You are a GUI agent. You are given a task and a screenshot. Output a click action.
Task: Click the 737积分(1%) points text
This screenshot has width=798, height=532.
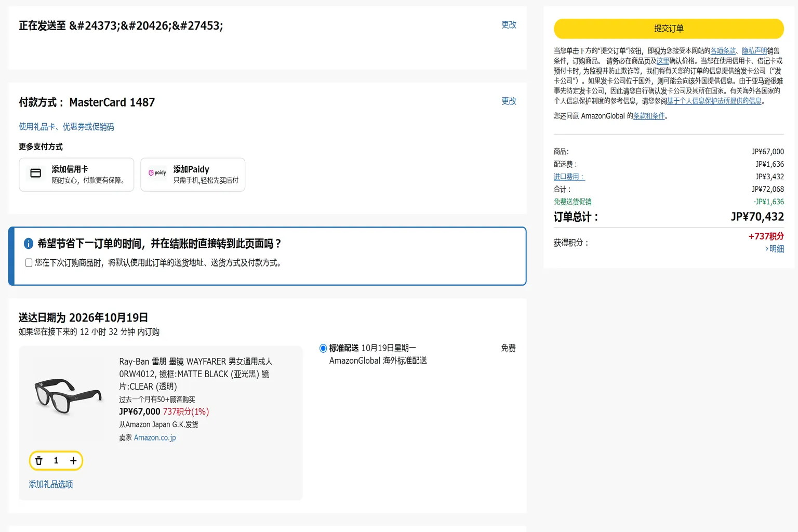click(186, 411)
